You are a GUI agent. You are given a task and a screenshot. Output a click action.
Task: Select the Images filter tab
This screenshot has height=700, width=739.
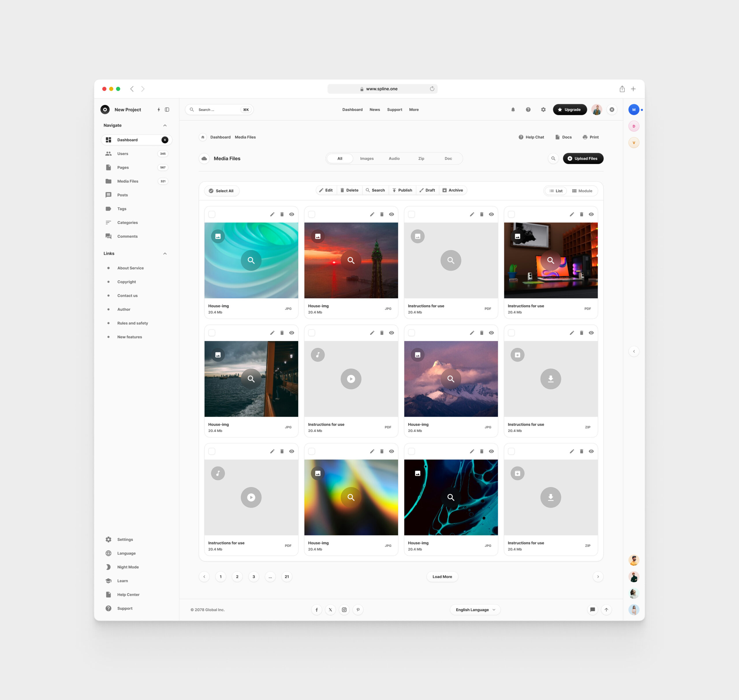pyautogui.click(x=367, y=159)
